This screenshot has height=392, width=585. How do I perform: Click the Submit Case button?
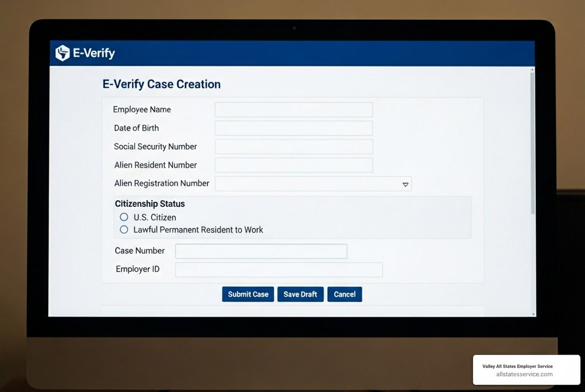click(x=248, y=294)
